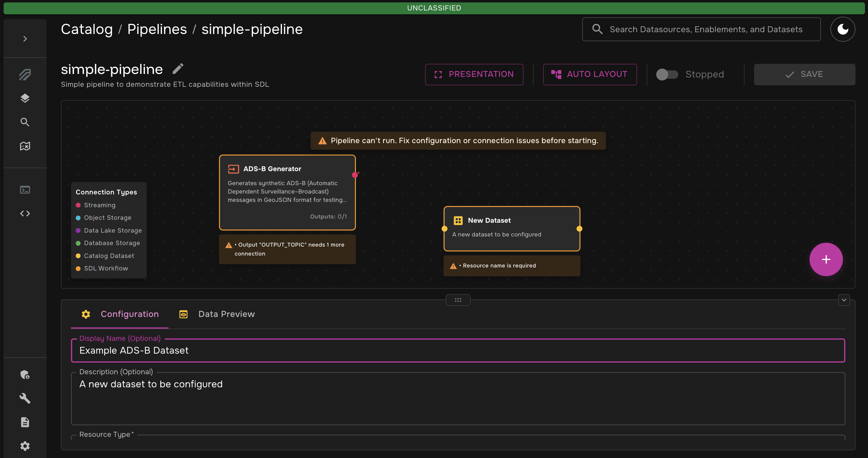Click New Dataset left input port
The width and height of the screenshot is (868, 458).
click(x=444, y=229)
